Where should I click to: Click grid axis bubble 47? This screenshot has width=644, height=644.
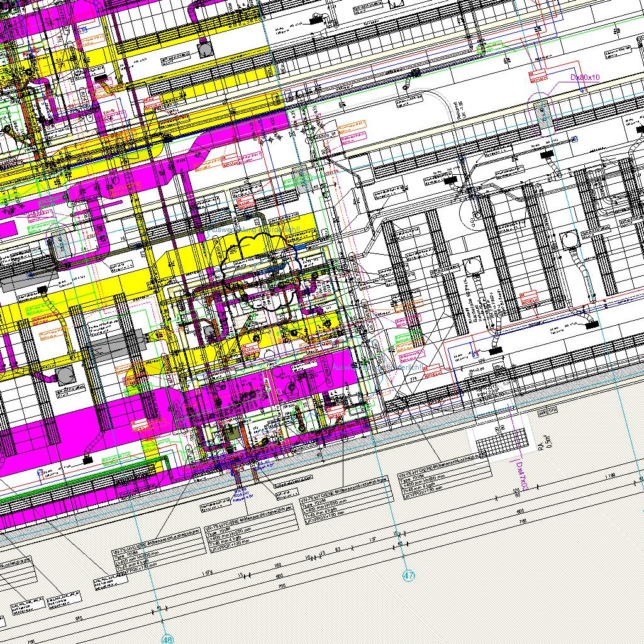[x=409, y=575]
